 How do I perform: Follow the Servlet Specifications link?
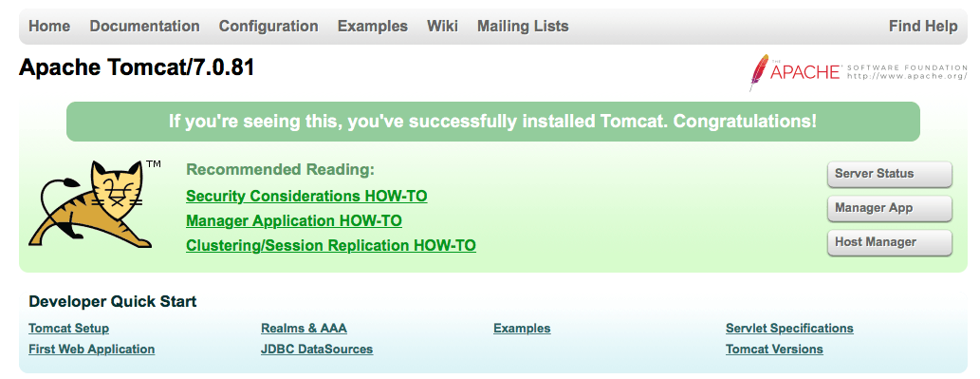tap(789, 329)
